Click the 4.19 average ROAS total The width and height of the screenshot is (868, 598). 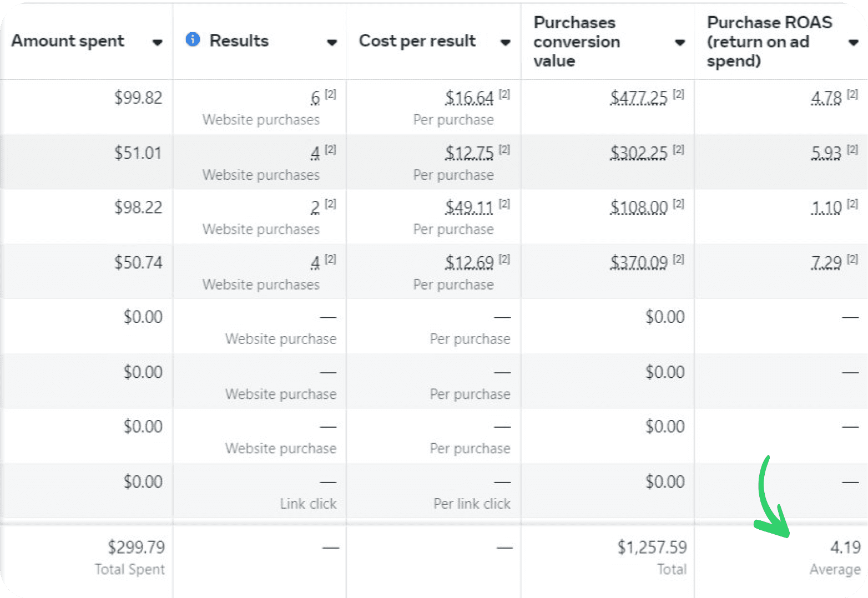tap(845, 548)
